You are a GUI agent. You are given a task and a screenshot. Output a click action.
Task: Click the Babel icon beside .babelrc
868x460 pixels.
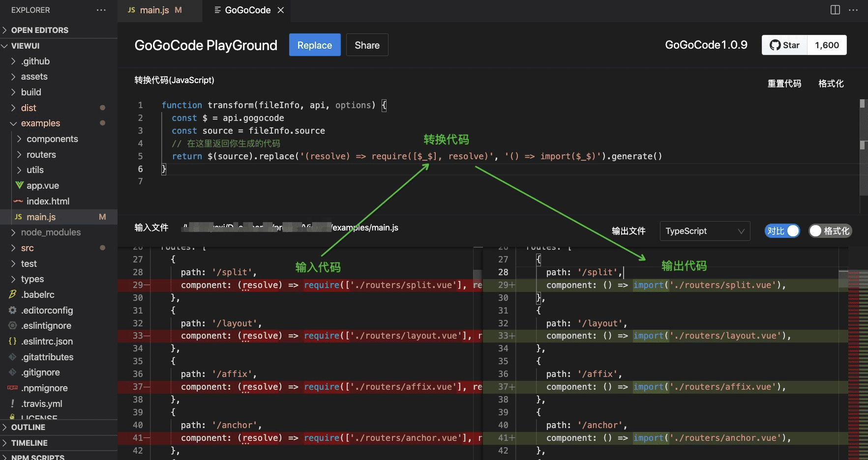[12, 294]
